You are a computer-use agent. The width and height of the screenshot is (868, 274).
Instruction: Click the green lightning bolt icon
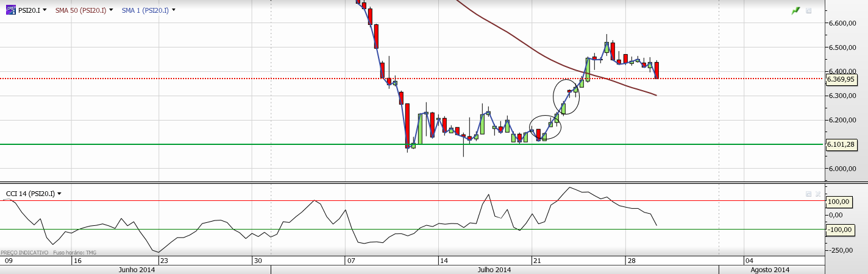pos(795,10)
